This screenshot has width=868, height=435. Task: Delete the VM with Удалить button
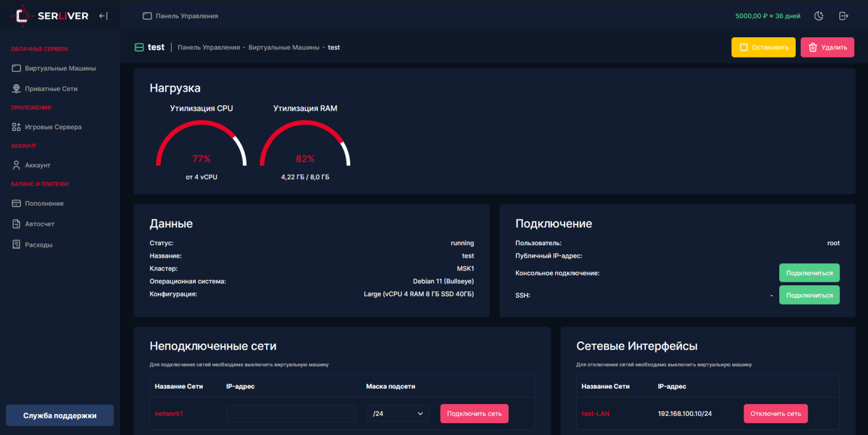pos(827,47)
